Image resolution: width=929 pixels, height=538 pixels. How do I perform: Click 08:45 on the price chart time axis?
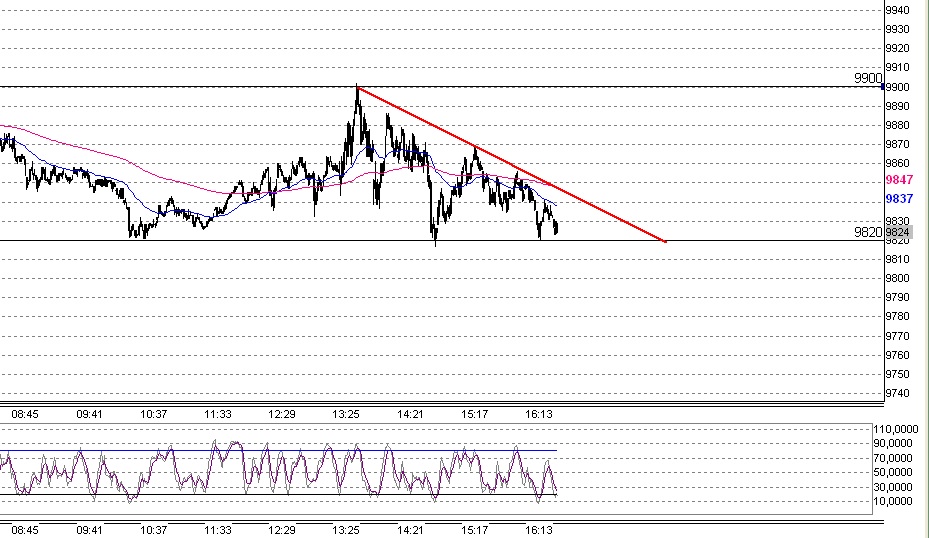(x=25, y=414)
